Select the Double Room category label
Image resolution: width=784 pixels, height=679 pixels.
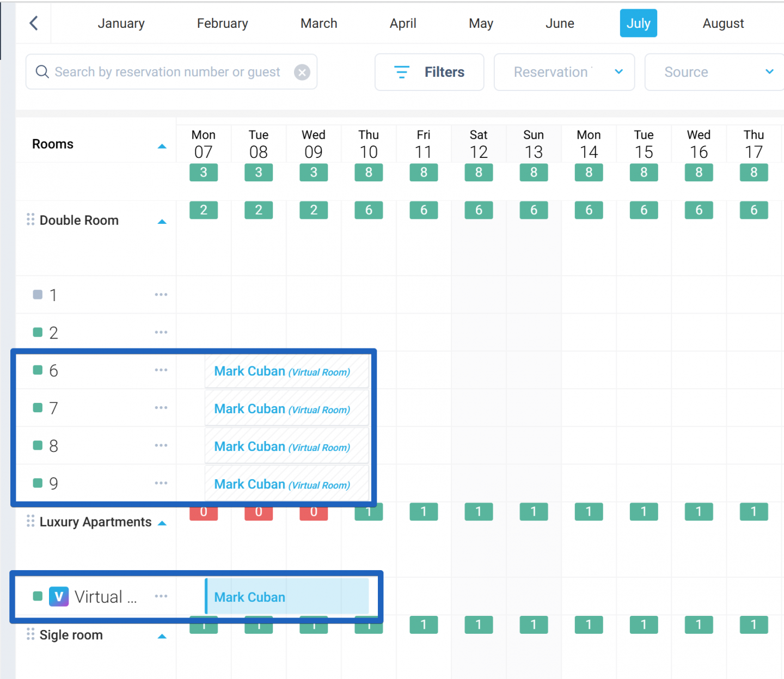pos(79,220)
